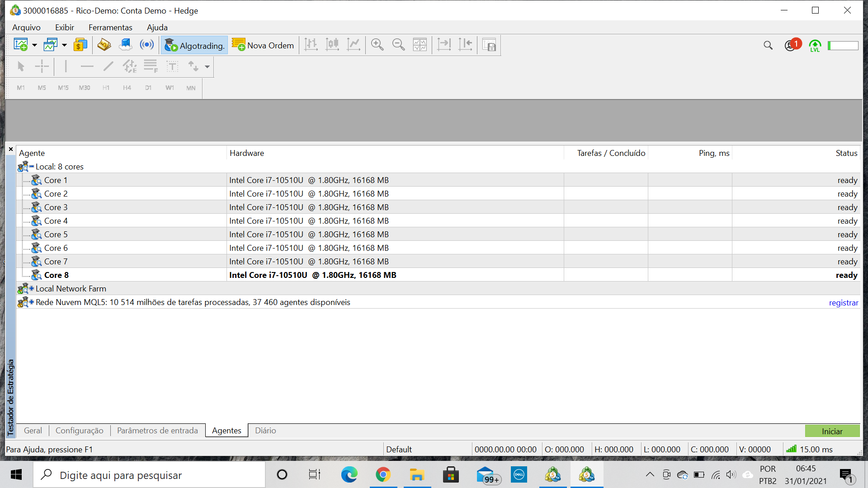
Task: Open the Navigator folder-tag icon
Action: click(104, 45)
